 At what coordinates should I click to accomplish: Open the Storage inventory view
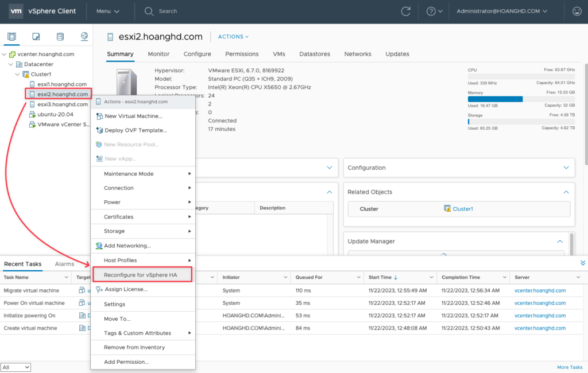pyautogui.click(x=60, y=36)
